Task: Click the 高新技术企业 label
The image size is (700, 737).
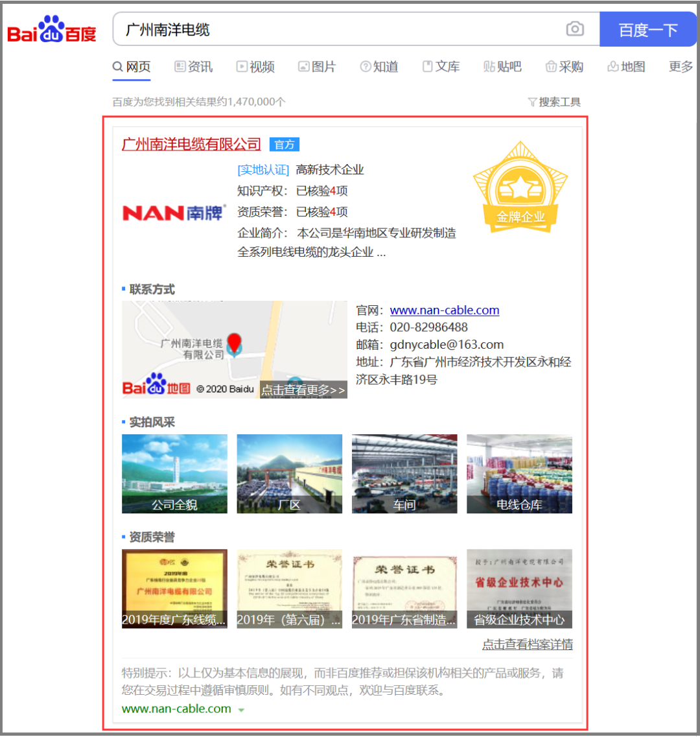Action: click(330, 170)
